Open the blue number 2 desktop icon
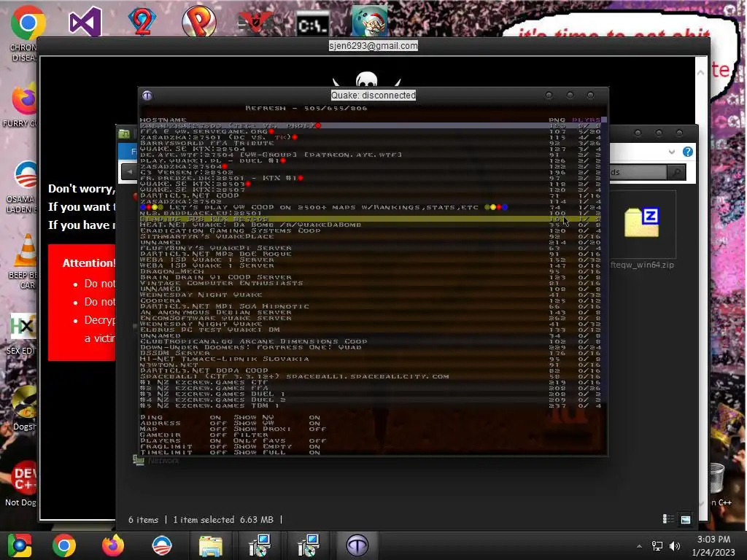The image size is (747, 560). tap(142, 21)
